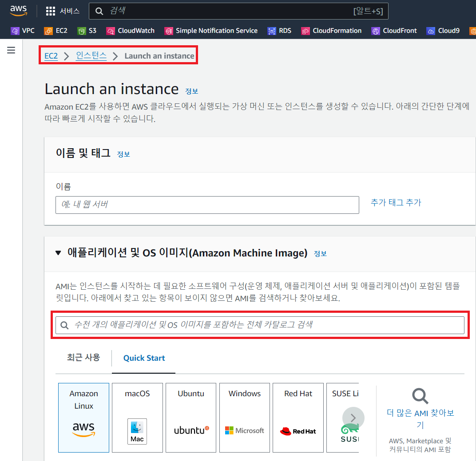Focus the instance name input field
Image resolution: width=476 pixels, height=461 pixels.
point(207,205)
